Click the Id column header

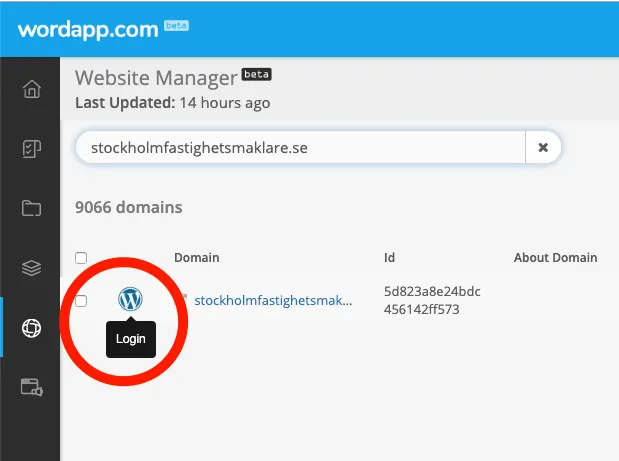point(389,257)
